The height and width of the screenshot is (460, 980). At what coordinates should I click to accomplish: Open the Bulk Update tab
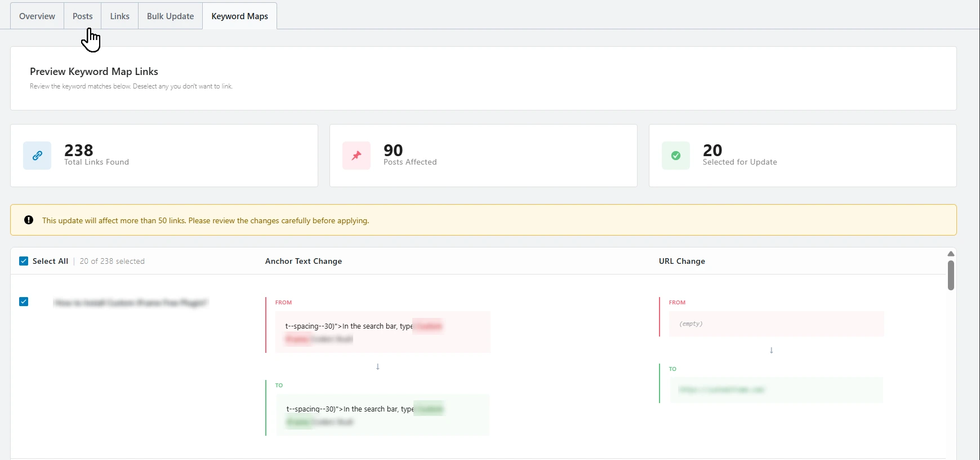tap(170, 16)
